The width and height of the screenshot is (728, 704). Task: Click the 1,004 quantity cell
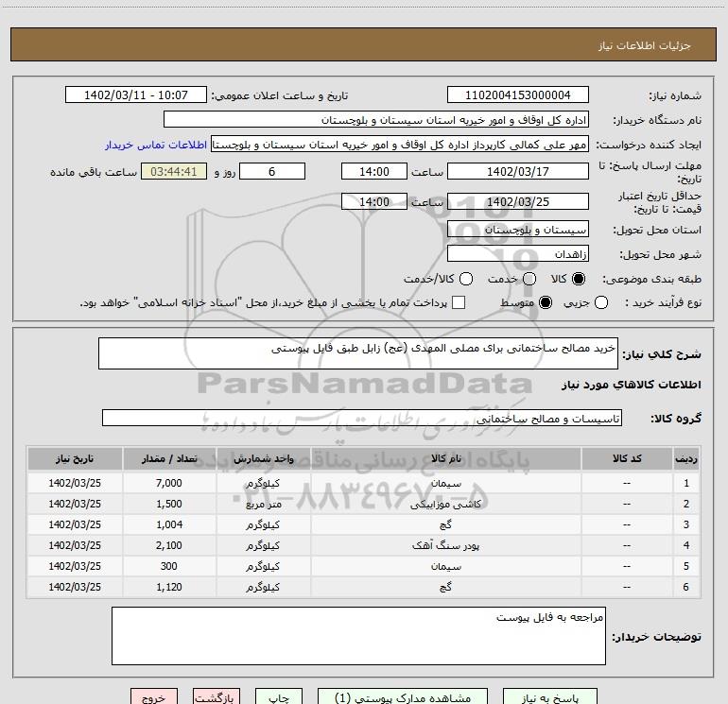point(169,524)
